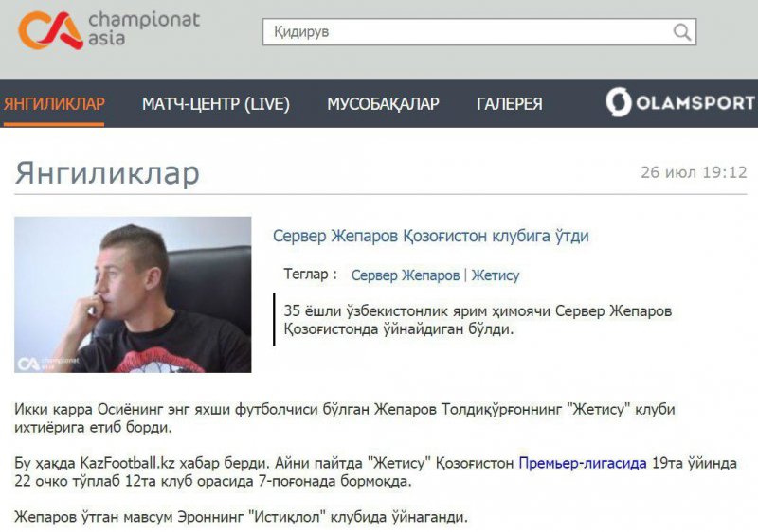Click the Янгиликлар page heading
The width and height of the screenshot is (758, 532).
107,172
